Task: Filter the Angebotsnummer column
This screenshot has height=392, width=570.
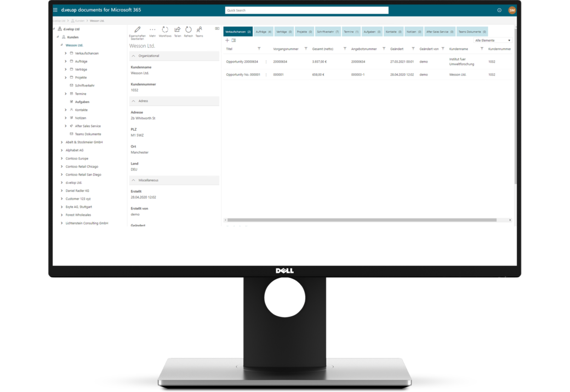Action: (384, 49)
